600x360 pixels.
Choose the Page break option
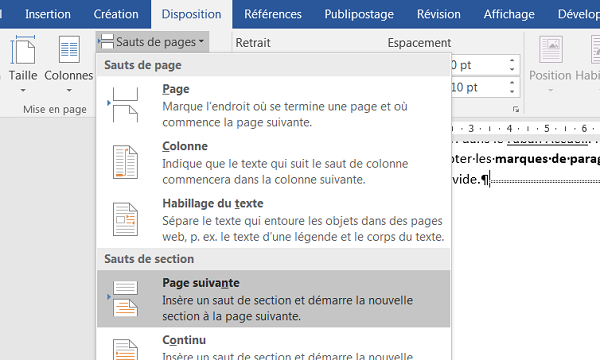pyautogui.click(x=273, y=105)
